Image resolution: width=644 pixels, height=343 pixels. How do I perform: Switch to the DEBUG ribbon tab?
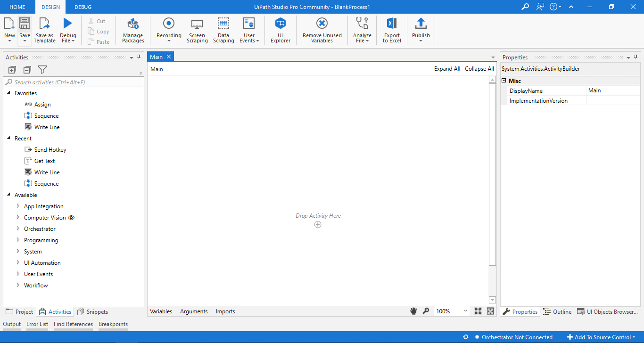click(83, 7)
